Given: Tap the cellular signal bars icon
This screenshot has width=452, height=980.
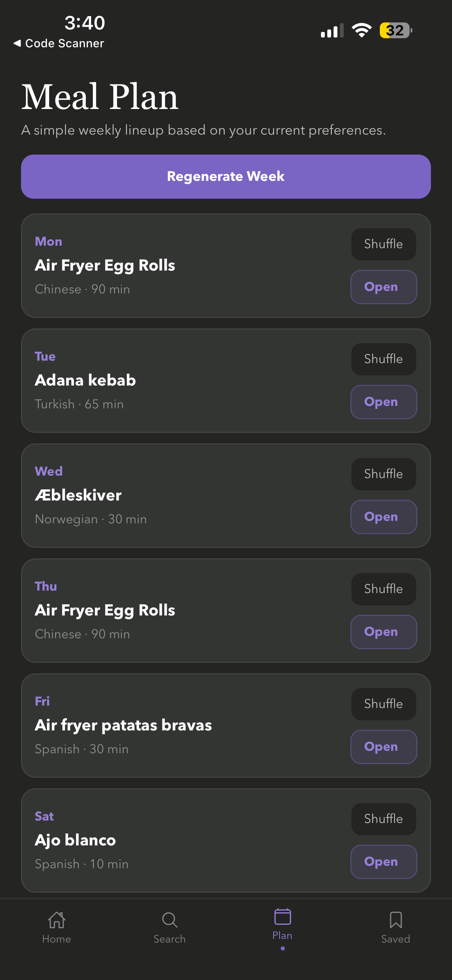Looking at the screenshot, I should point(332,30).
